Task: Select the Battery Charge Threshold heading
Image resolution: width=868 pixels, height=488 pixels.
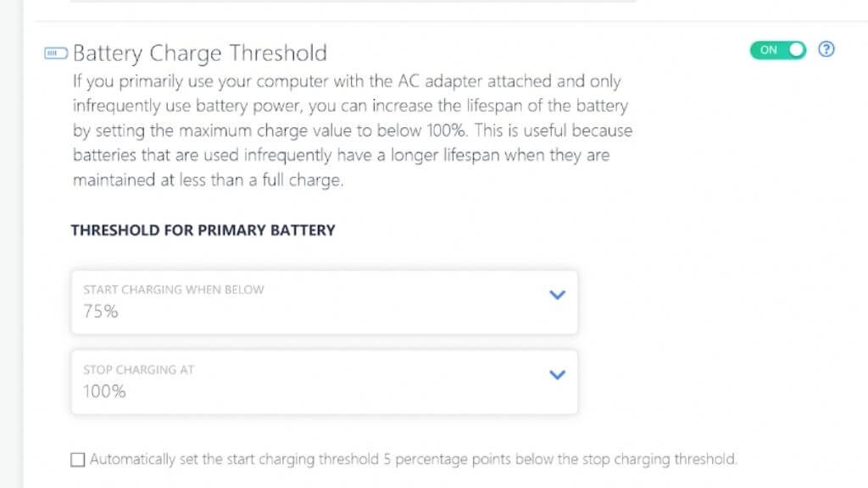Action: point(200,53)
